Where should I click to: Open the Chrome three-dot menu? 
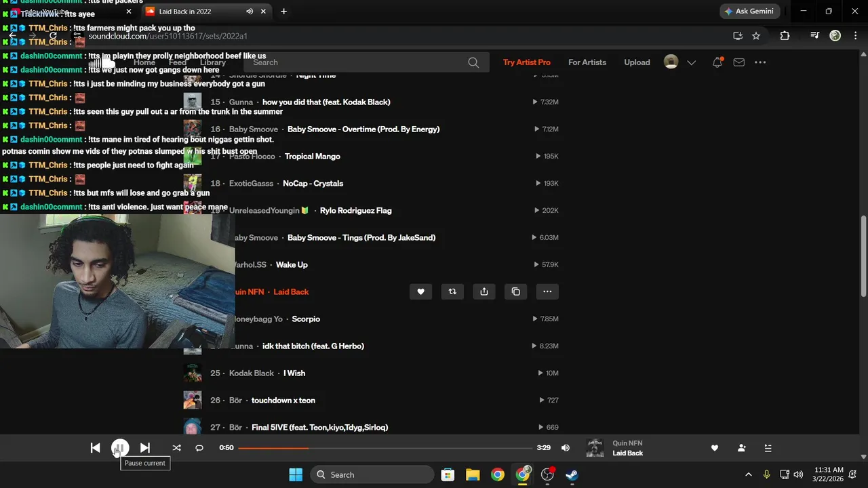(x=854, y=36)
